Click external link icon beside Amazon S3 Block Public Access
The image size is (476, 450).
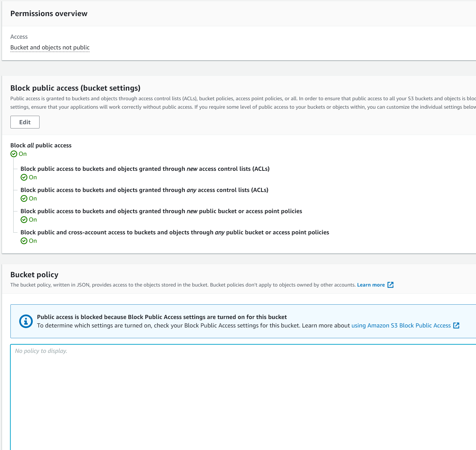[x=457, y=326]
